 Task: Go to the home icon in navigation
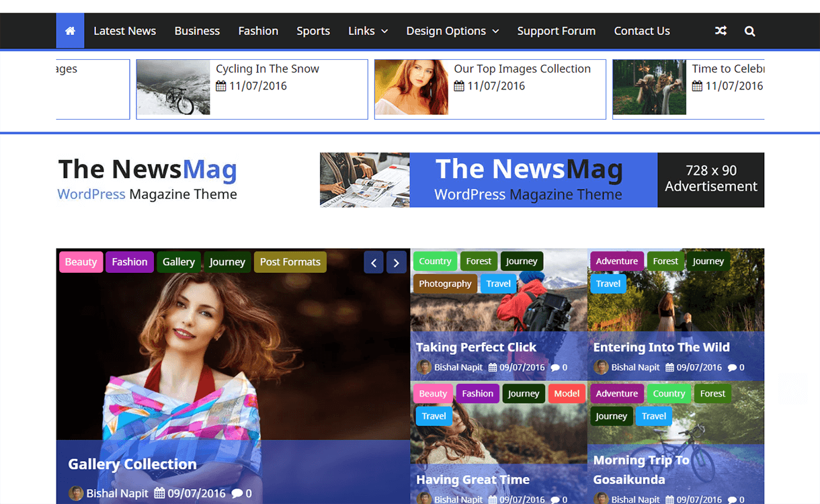70,31
